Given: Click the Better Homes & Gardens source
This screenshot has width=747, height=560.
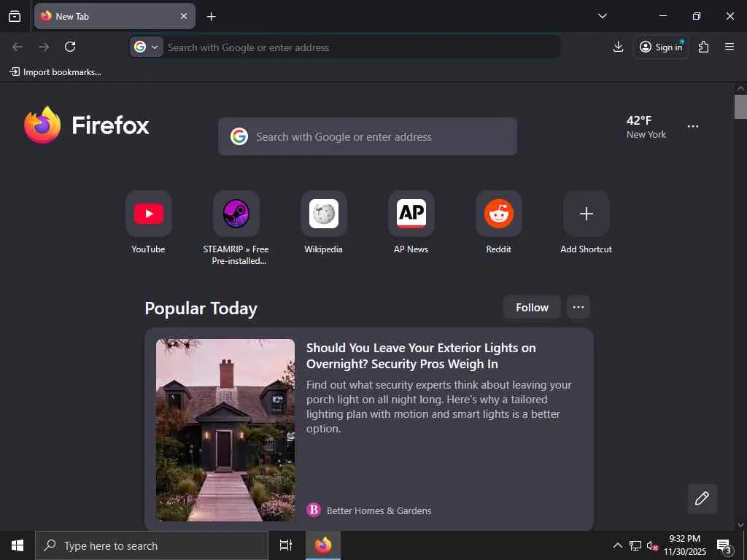Looking at the screenshot, I should [x=368, y=510].
